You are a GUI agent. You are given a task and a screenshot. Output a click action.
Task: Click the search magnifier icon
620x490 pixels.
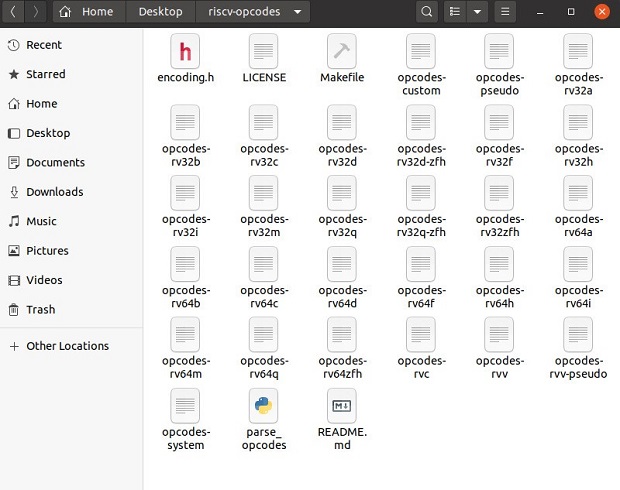click(427, 12)
